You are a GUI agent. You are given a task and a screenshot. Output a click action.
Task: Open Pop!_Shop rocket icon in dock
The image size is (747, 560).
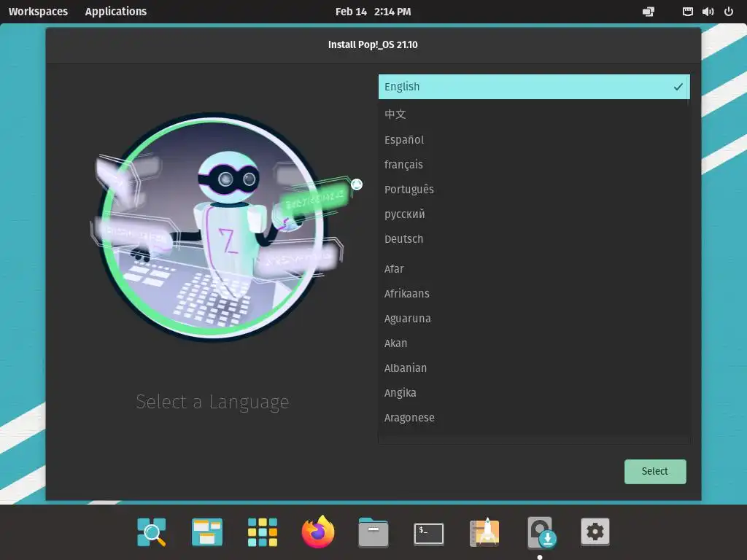click(484, 532)
